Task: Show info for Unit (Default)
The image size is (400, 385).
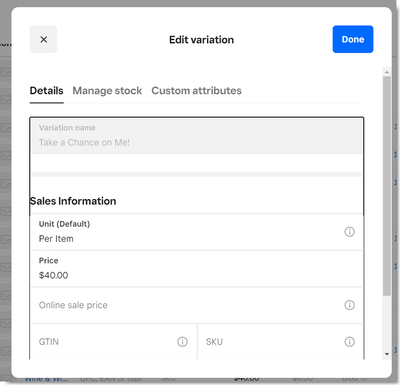Action: tap(349, 232)
